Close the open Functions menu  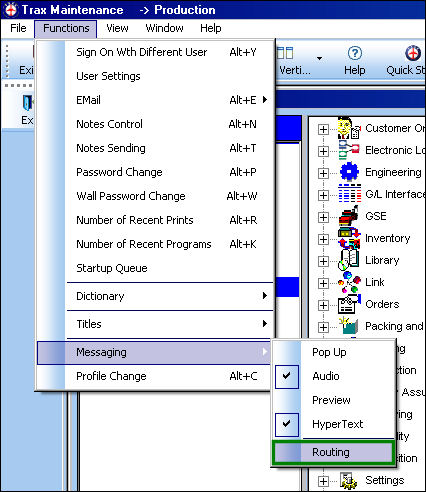[66, 28]
